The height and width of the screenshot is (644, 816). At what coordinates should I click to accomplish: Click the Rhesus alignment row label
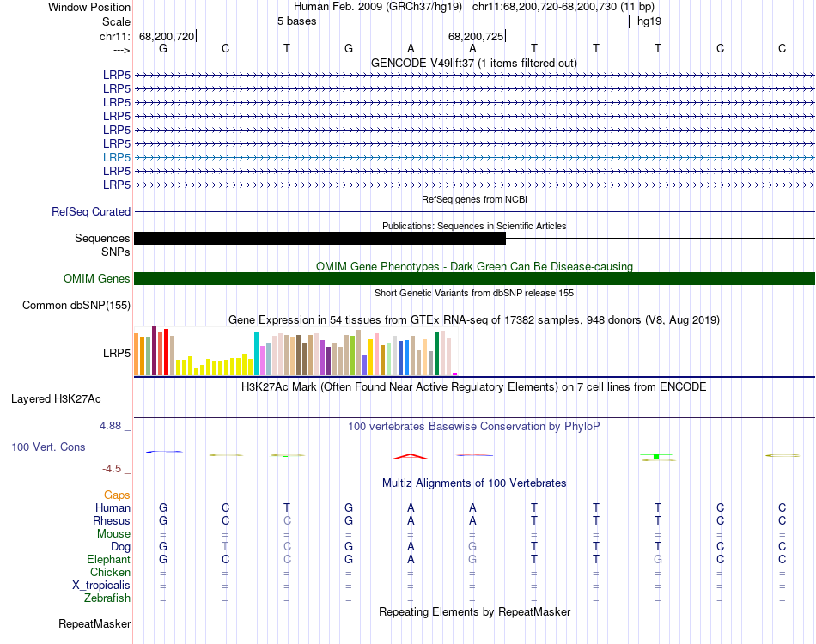[112, 520]
